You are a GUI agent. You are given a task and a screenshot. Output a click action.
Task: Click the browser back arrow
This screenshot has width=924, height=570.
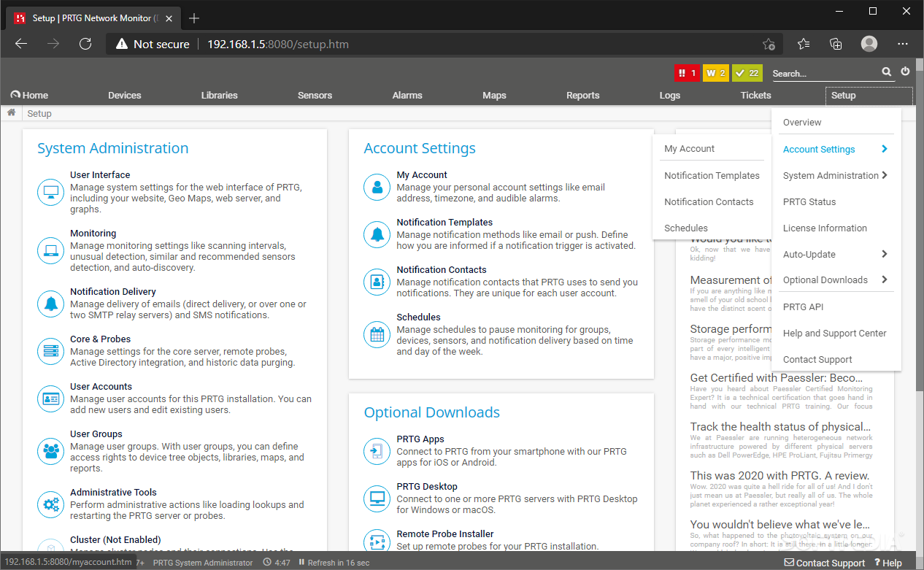(x=21, y=44)
